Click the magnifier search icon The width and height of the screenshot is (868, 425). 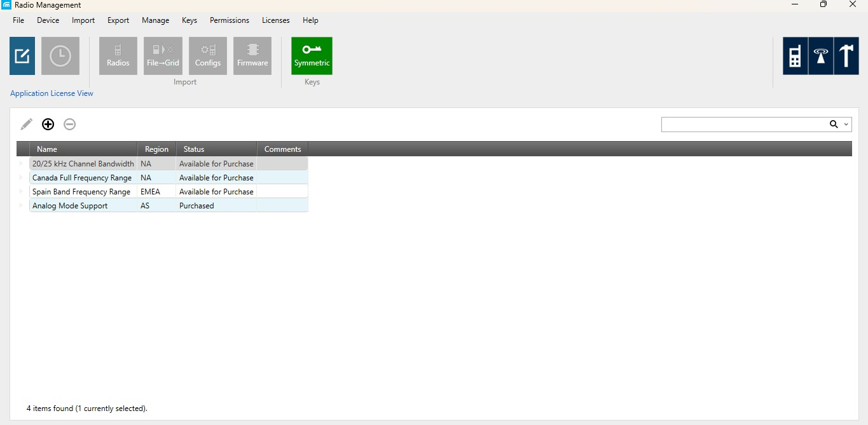(x=834, y=125)
